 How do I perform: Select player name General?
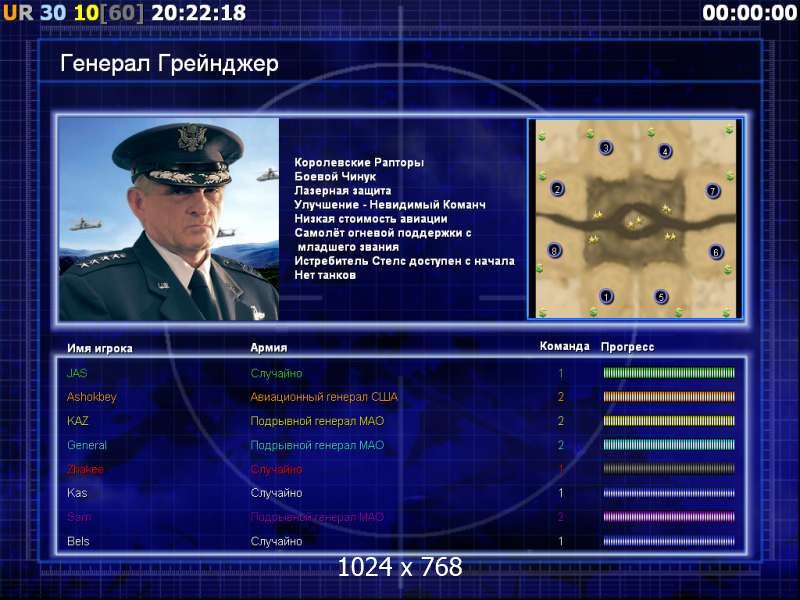point(87,445)
